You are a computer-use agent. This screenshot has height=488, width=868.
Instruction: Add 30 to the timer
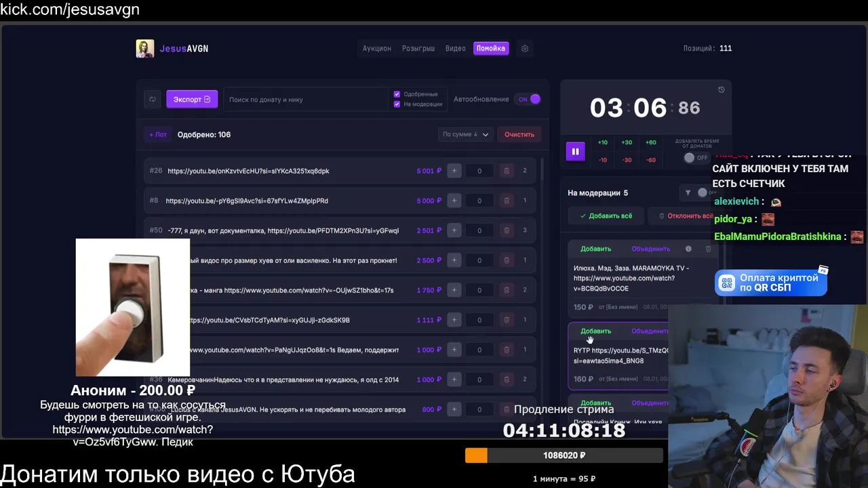[627, 142]
